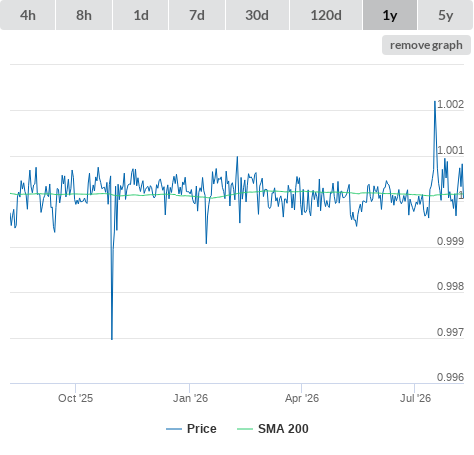Screen dimensions: 474x455
Task: Click the Jan '26 axis tick label
Action: (190, 398)
